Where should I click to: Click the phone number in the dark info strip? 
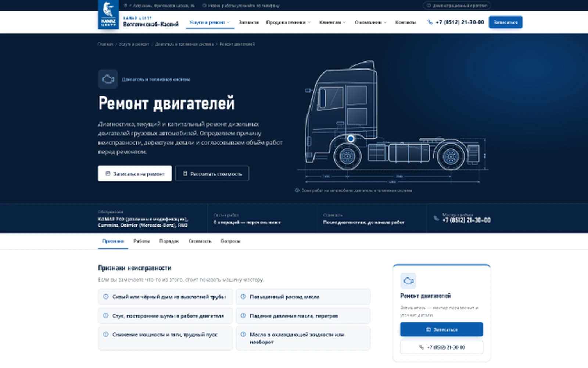pos(466,220)
